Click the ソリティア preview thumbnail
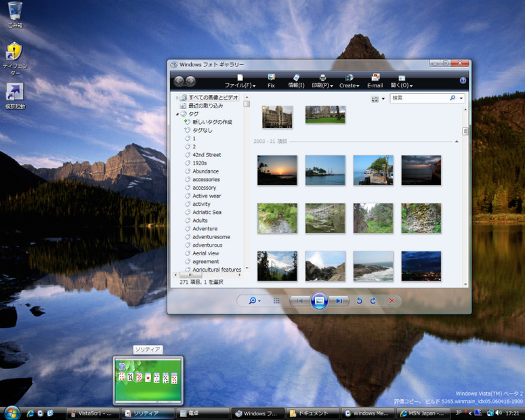The width and height of the screenshot is (525, 420). coord(148,380)
